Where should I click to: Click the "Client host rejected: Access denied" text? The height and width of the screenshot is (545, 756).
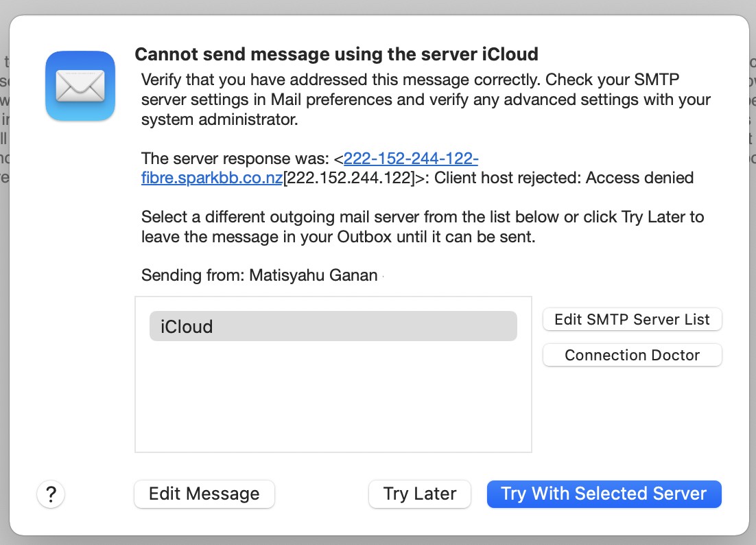click(564, 178)
